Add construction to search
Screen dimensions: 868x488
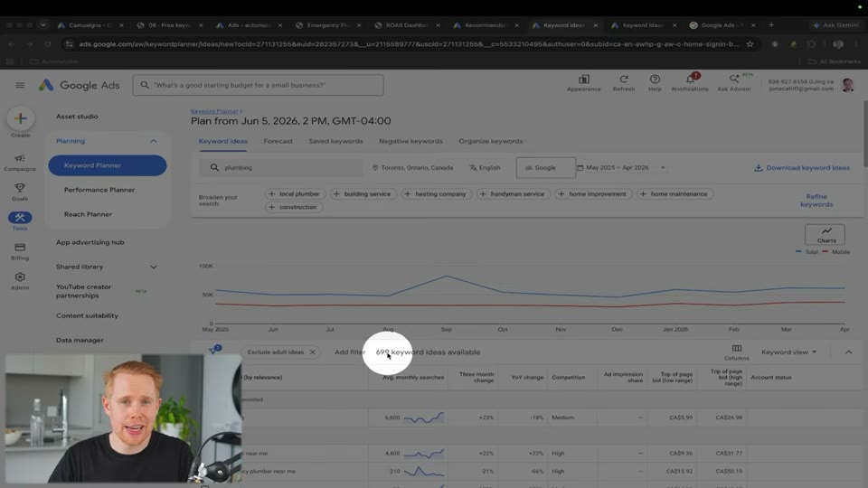pos(293,207)
